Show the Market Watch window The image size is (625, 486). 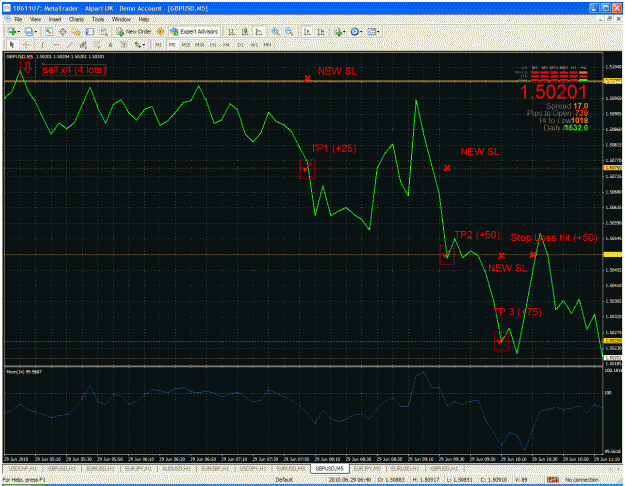click(x=49, y=31)
